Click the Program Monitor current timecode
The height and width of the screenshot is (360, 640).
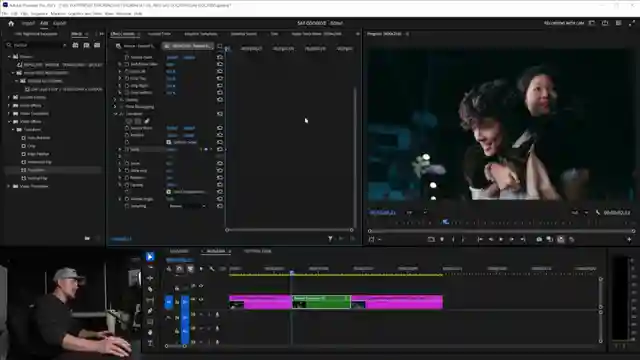click(x=382, y=213)
